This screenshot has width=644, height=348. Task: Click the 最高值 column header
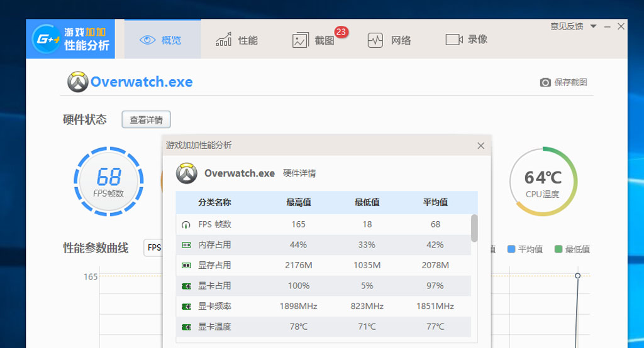coord(299,202)
